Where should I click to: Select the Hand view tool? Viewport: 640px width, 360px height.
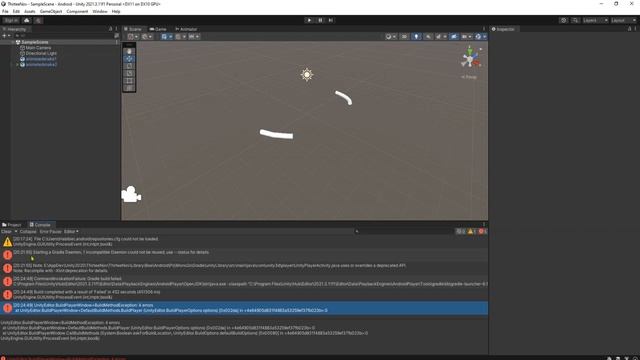129,51
